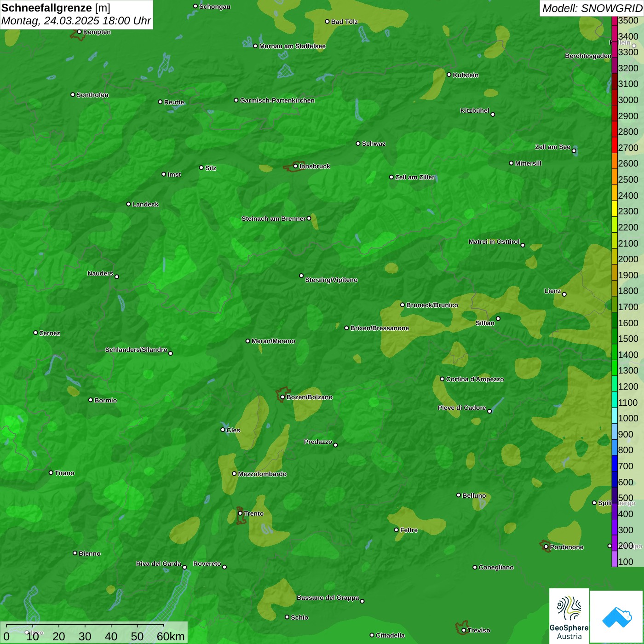This screenshot has height=644, width=644.
Task: Click the 'Mezzolombardo' map label
Action: click(262, 474)
